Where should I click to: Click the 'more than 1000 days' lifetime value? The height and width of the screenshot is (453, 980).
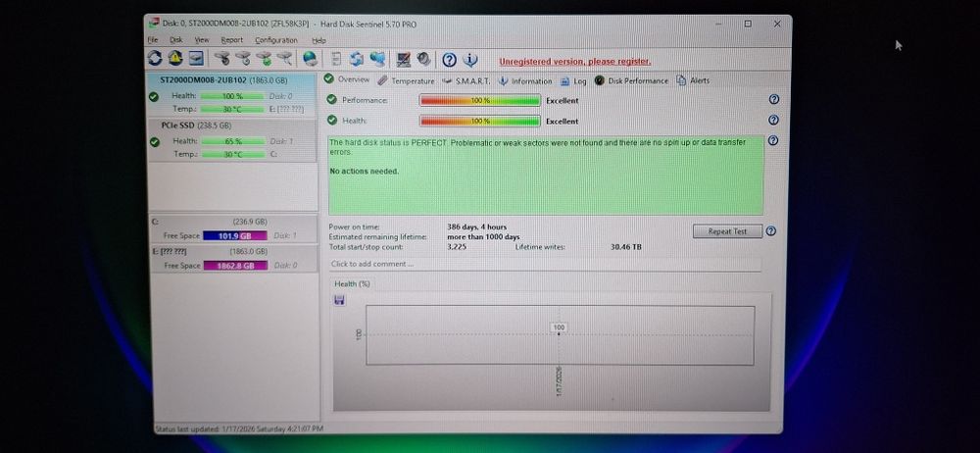coord(483,237)
